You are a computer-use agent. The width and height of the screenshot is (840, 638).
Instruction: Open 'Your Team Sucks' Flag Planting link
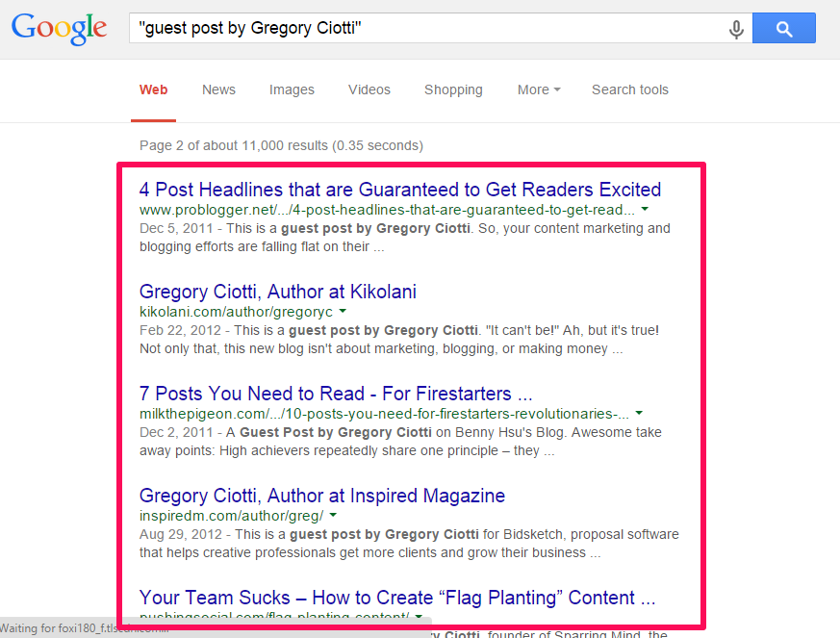coord(397,598)
